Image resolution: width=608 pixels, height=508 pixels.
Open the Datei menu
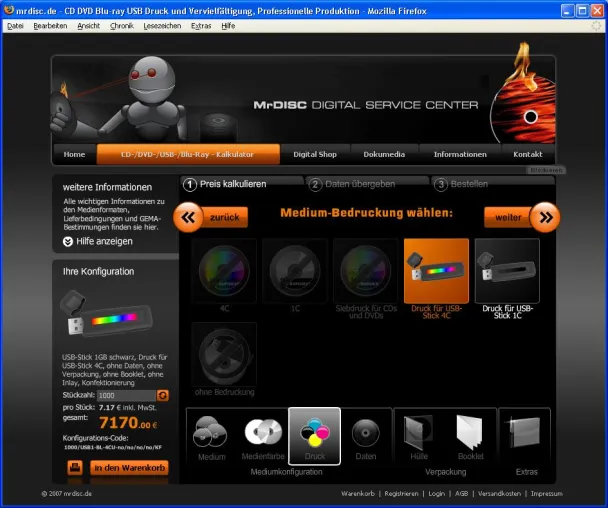click(x=15, y=26)
